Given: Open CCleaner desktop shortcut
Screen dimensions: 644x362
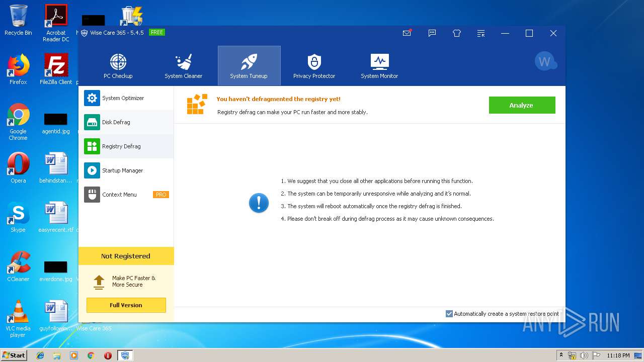Looking at the screenshot, I should (18, 266).
